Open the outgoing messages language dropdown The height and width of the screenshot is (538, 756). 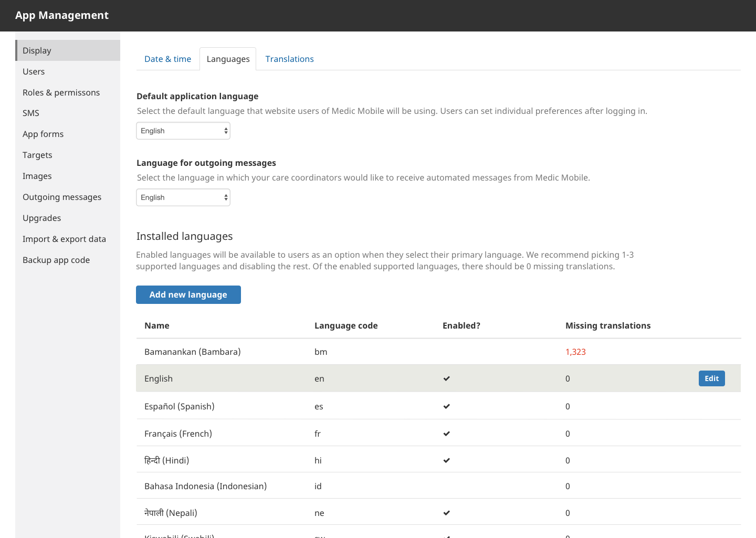coord(183,197)
